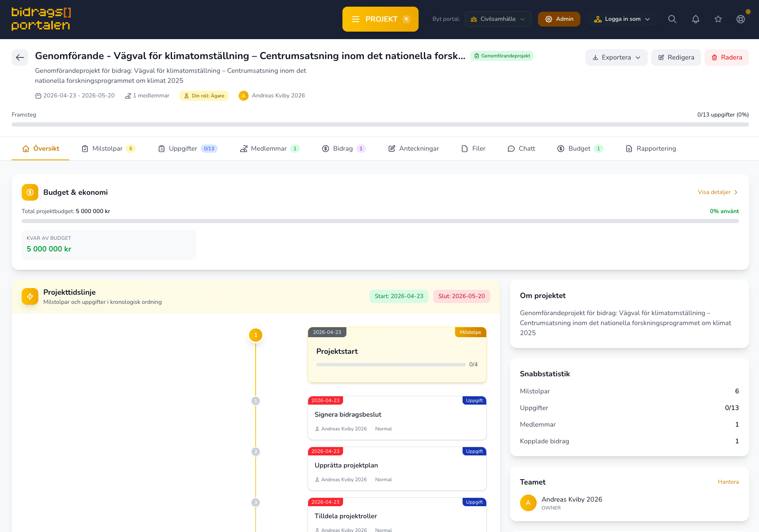Open the help lifebuoy icon

(740, 19)
